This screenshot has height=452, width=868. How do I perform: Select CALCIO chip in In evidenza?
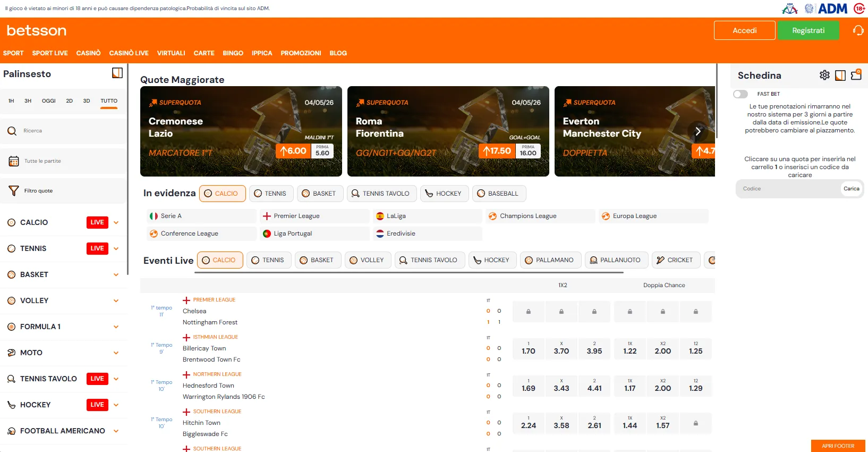coord(222,194)
